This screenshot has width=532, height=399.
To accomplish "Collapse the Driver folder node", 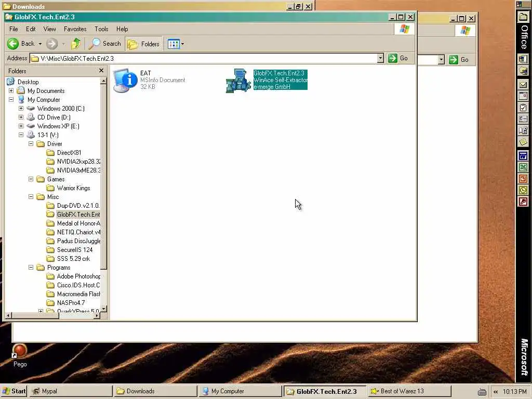I will [31, 144].
